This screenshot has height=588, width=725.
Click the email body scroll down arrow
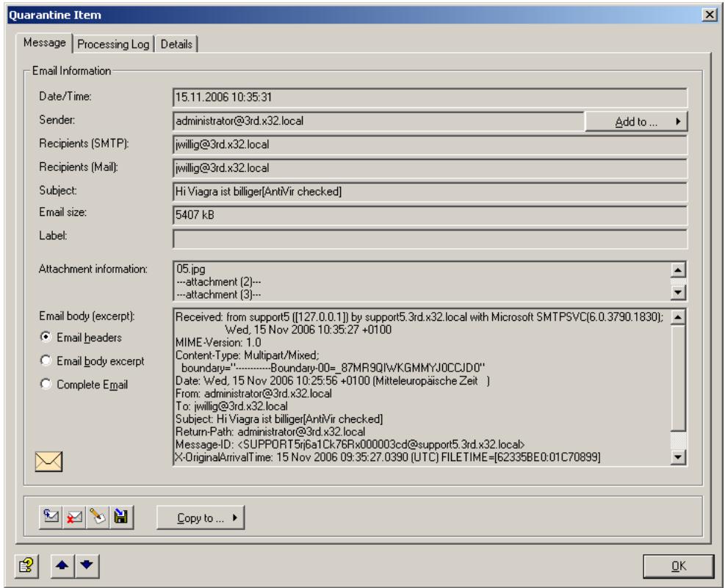click(678, 457)
